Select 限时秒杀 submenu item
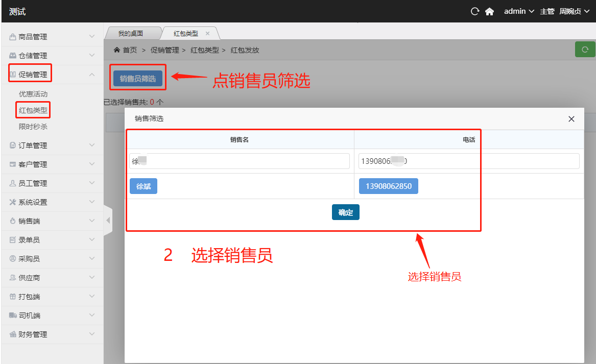Screen dimensions: 596x364 [33, 127]
